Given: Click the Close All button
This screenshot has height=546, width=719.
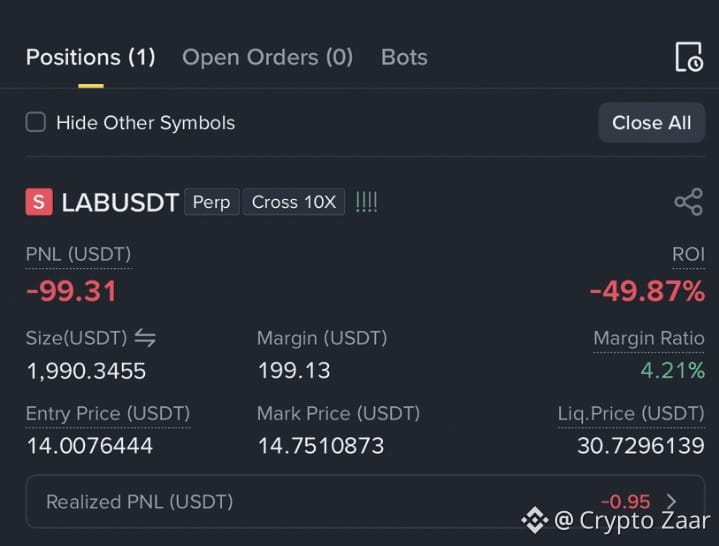Looking at the screenshot, I should (x=651, y=122).
